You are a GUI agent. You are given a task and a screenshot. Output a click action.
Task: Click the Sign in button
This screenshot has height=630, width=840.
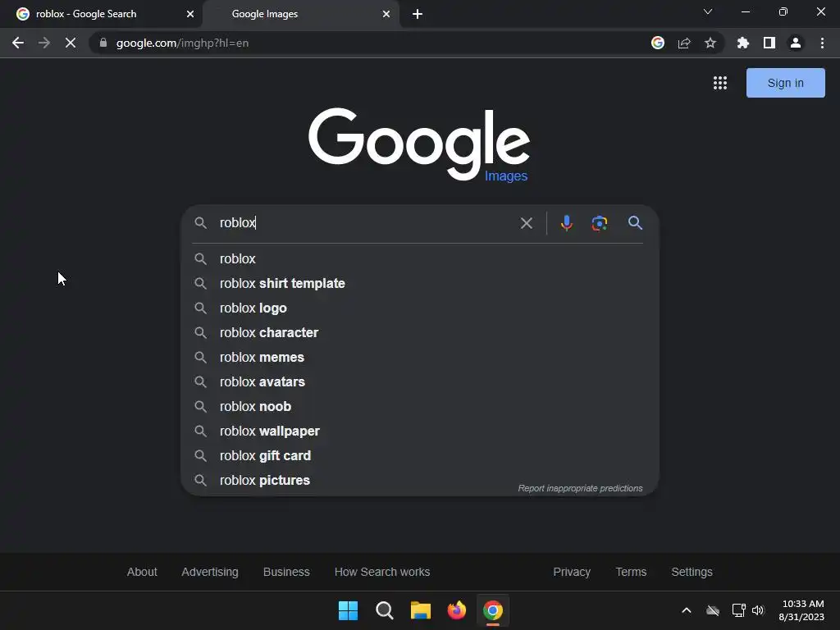click(785, 83)
